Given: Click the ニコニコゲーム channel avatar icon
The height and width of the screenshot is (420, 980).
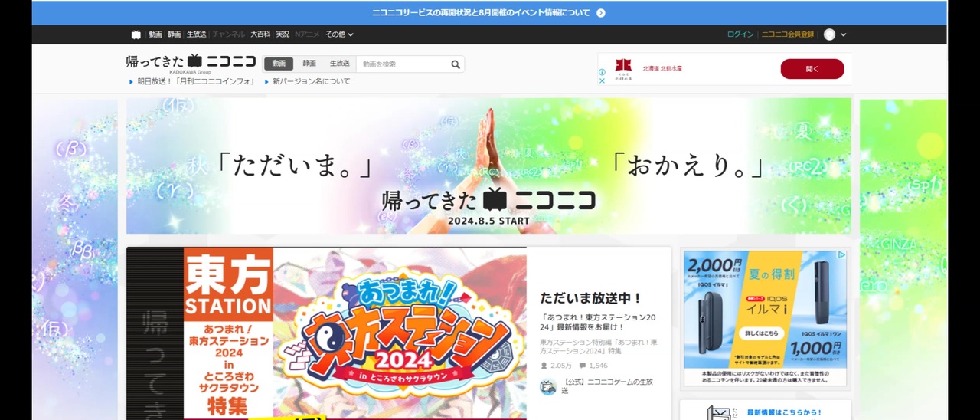Looking at the screenshot, I should point(547,387).
